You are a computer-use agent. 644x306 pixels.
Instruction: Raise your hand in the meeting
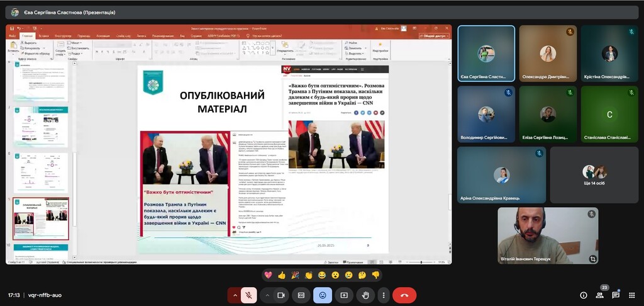click(365, 295)
